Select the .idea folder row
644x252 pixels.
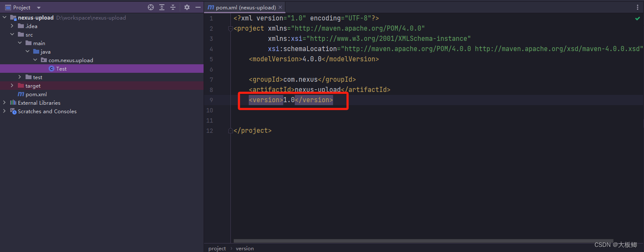coord(102,26)
